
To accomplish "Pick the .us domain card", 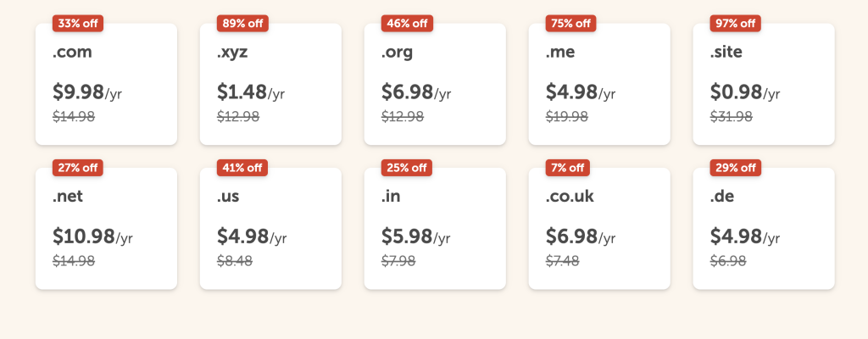I will [x=270, y=228].
